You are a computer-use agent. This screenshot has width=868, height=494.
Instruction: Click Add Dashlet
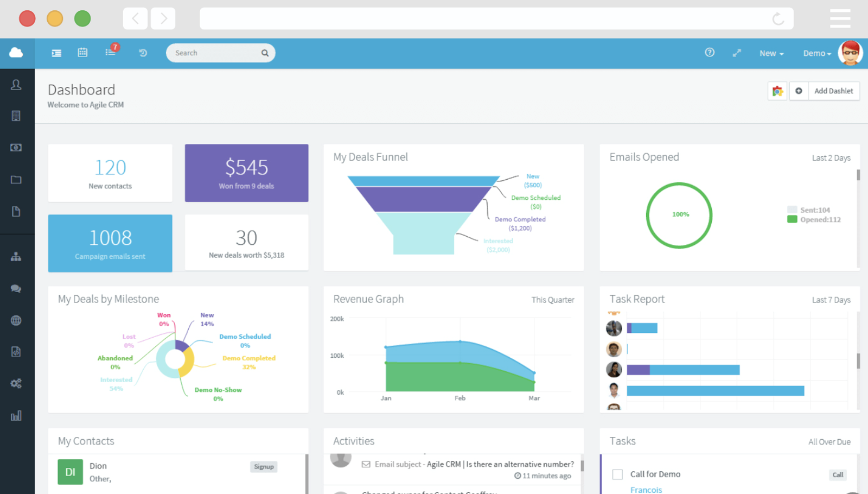[833, 91]
